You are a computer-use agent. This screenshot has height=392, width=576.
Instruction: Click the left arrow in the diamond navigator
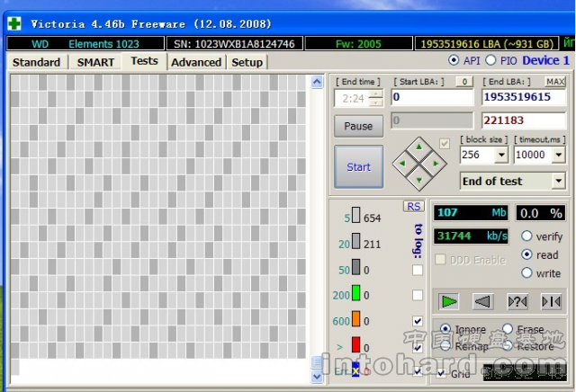coord(402,164)
